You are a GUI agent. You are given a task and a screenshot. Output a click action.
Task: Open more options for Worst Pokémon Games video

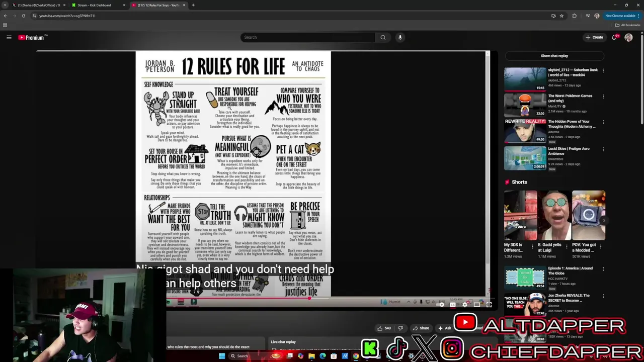[603, 96]
